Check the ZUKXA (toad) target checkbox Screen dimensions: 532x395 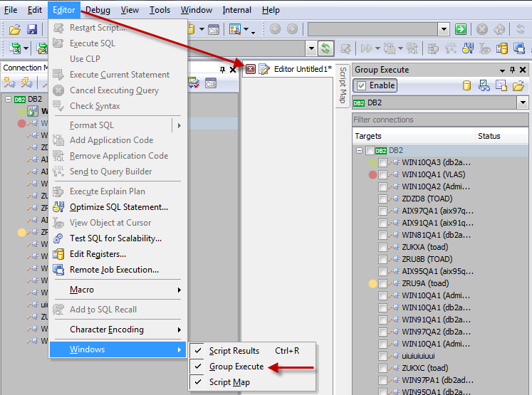click(x=382, y=247)
